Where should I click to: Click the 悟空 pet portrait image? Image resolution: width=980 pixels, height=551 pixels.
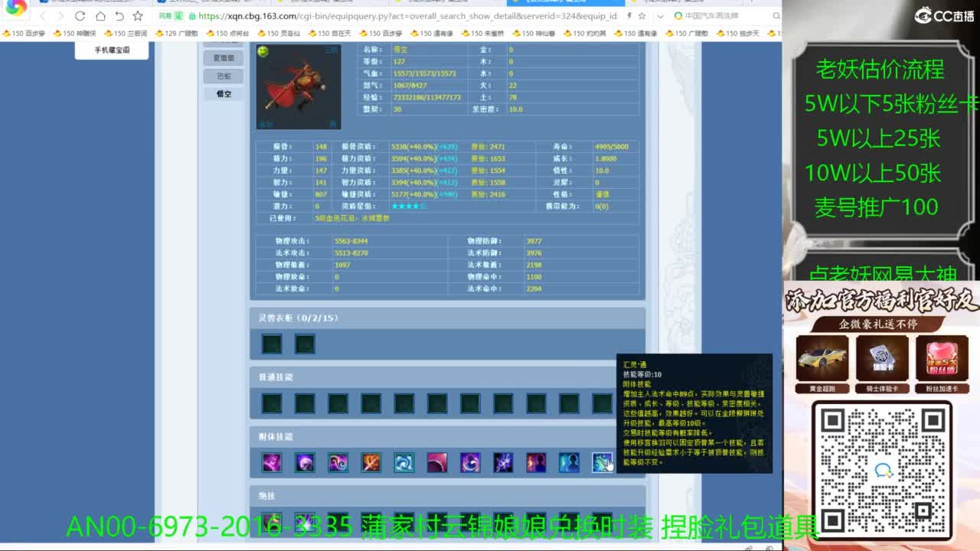(298, 86)
